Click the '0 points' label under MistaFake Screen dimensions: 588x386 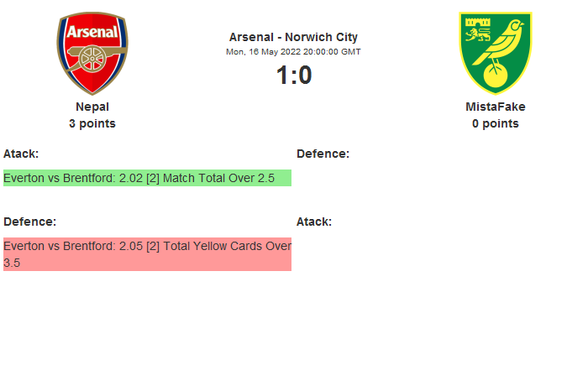(495, 123)
